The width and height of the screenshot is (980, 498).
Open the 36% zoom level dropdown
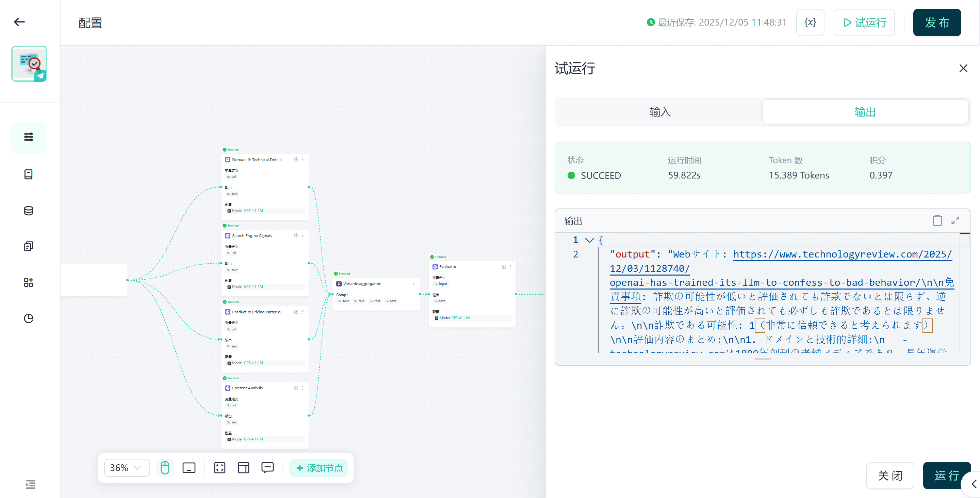click(x=126, y=468)
